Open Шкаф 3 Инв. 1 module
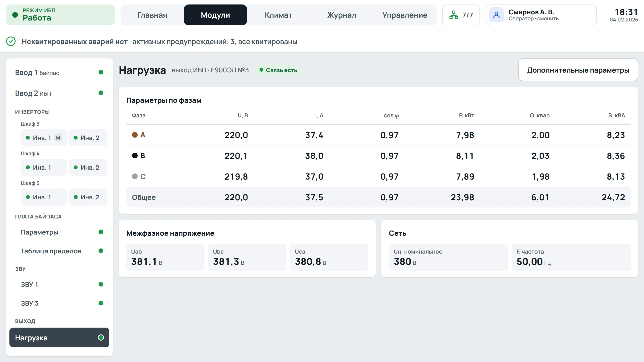Viewport: 644px width, 362px height. (x=44, y=138)
